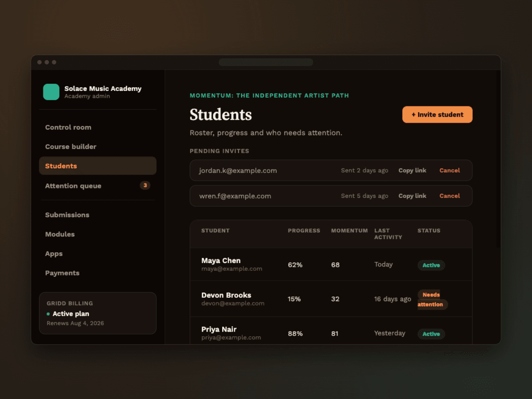Click 'Sent 5 days ago' text
Screen dimensions: 532x399
point(365,196)
